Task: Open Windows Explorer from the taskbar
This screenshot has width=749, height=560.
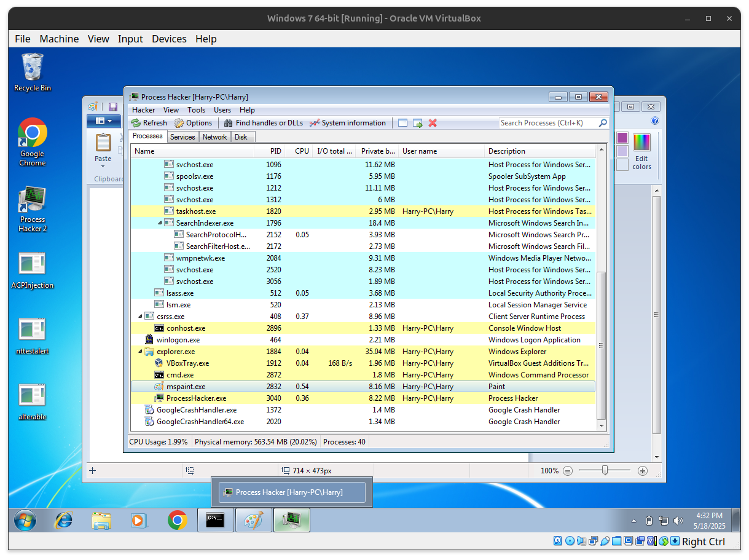Action: pyautogui.click(x=101, y=521)
